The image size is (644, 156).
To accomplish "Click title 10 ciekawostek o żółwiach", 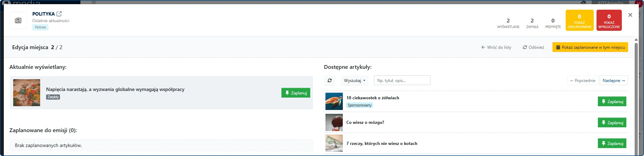I will pos(373,98).
